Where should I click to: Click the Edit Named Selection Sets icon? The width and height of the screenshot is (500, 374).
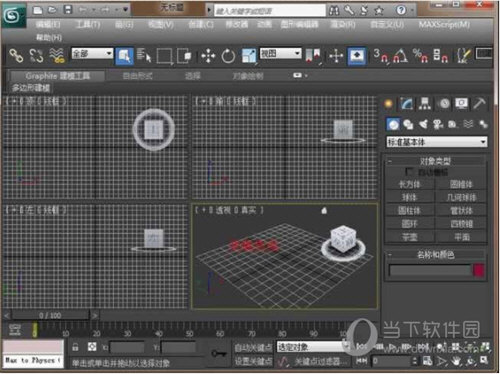464,56
